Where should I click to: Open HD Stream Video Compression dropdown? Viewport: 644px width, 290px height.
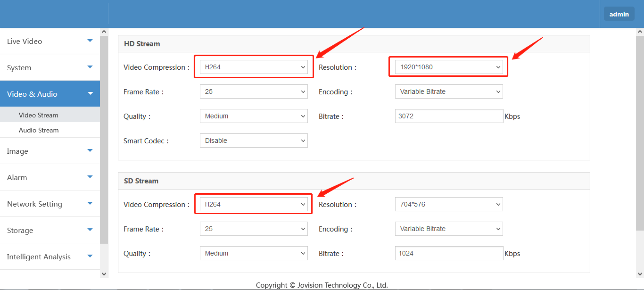(x=253, y=67)
